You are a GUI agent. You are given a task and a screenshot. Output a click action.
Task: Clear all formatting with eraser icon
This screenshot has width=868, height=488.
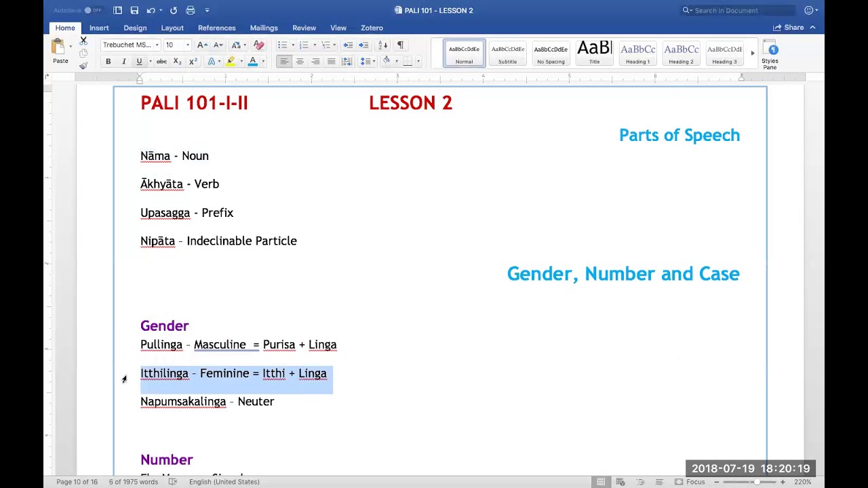(x=258, y=45)
